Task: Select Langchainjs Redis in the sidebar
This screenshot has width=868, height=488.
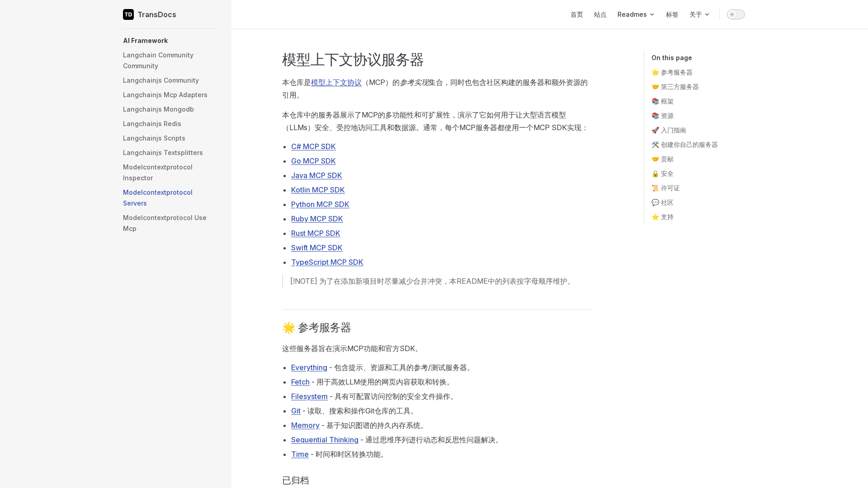Action: [152, 124]
